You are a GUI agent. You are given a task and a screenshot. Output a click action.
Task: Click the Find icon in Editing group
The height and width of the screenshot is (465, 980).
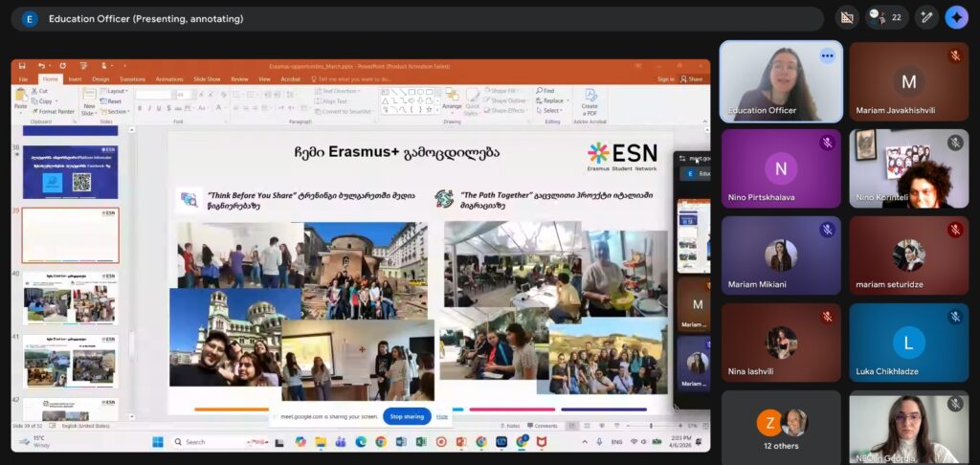pos(546,91)
